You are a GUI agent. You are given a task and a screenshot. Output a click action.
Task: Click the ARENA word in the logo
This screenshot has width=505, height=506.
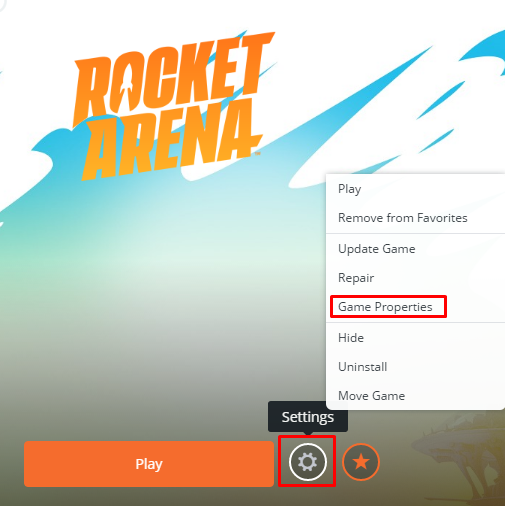pyautogui.click(x=170, y=140)
